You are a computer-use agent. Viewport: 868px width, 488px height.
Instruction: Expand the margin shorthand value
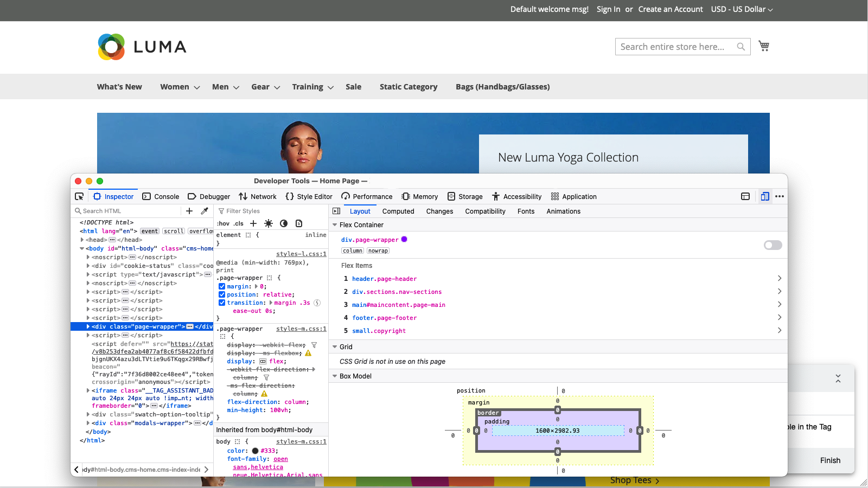[256, 286]
